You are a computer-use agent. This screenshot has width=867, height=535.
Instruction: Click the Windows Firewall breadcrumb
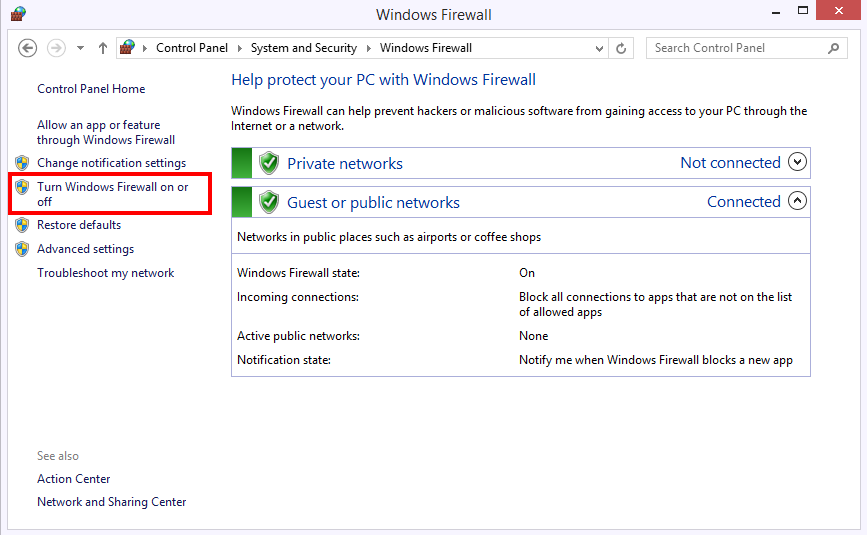point(426,48)
